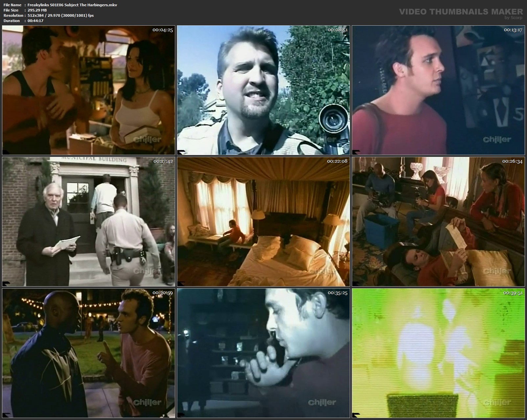Click the Duration label
527x420 pixels.
click(12, 21)
